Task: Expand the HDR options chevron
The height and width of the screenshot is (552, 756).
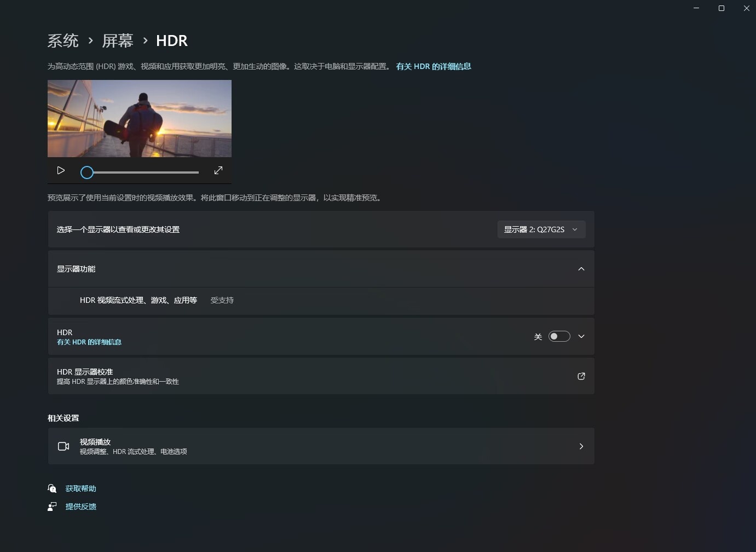Action: tap(581, 336)
